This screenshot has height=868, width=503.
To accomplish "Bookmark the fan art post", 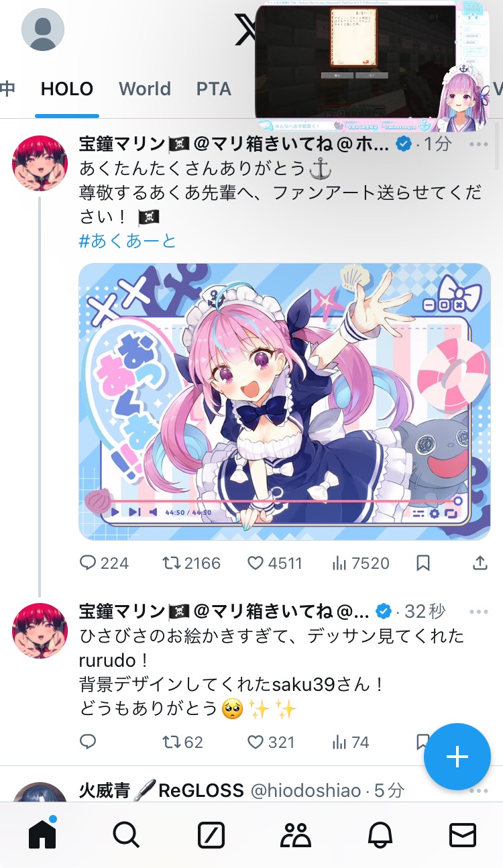I will click(423, 563).
